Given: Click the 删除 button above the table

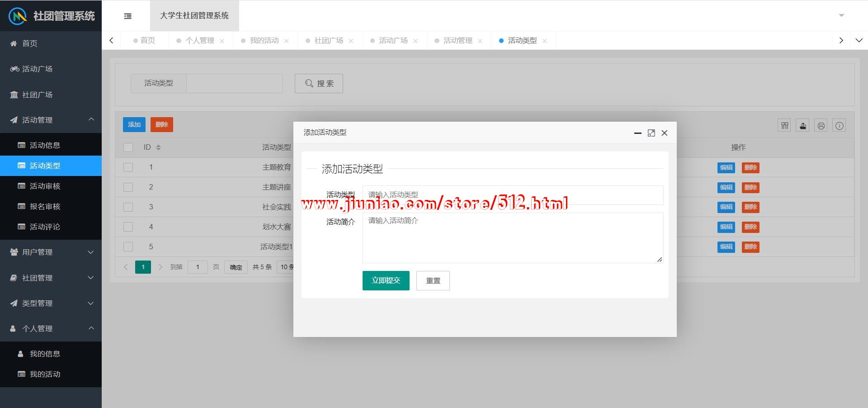Looking at the screenshot, I should [162, 124].
